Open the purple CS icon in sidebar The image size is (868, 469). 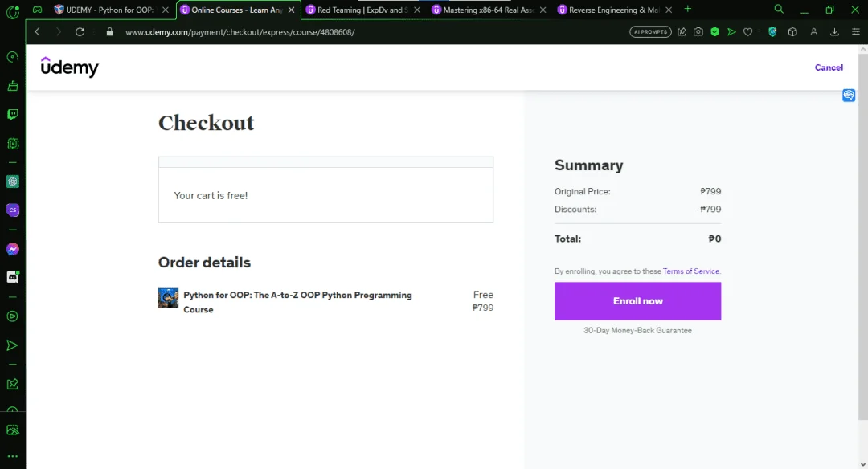12,210
